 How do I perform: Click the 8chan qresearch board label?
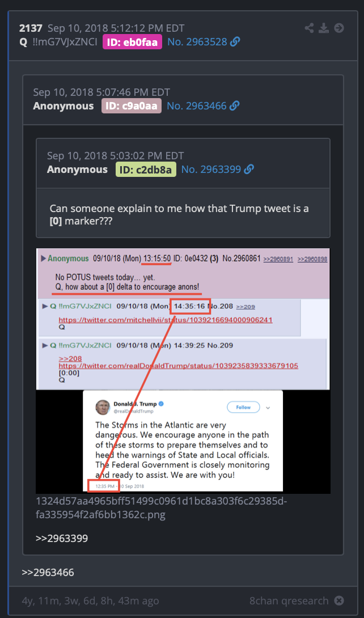289,600
